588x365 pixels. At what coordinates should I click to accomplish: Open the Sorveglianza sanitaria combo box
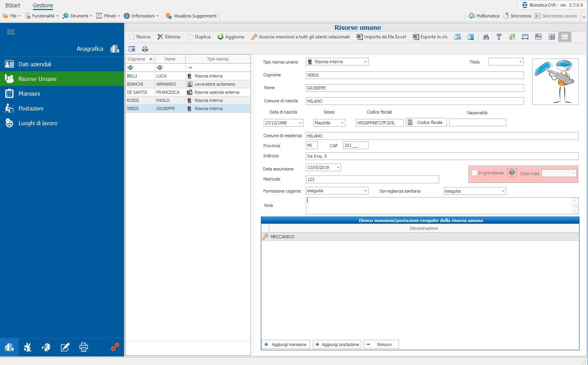point(503,191)
